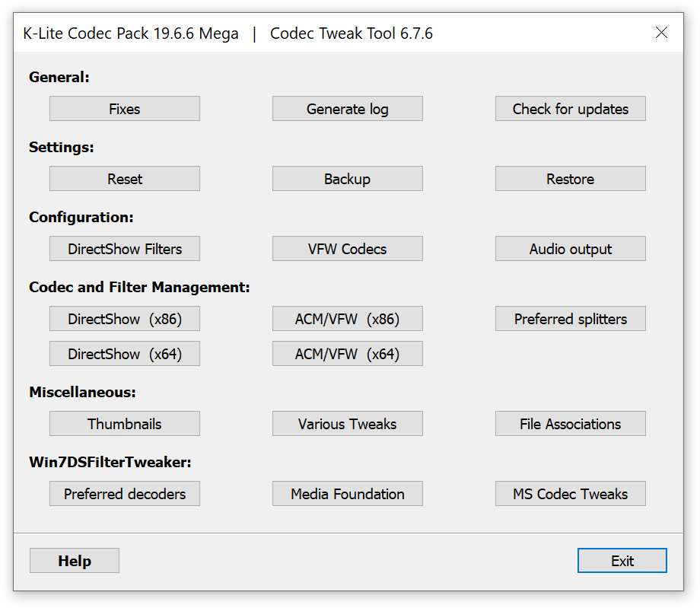700x608 pixels.
Task: Open the Thumbnails settings
Action: tap(124, 423)
